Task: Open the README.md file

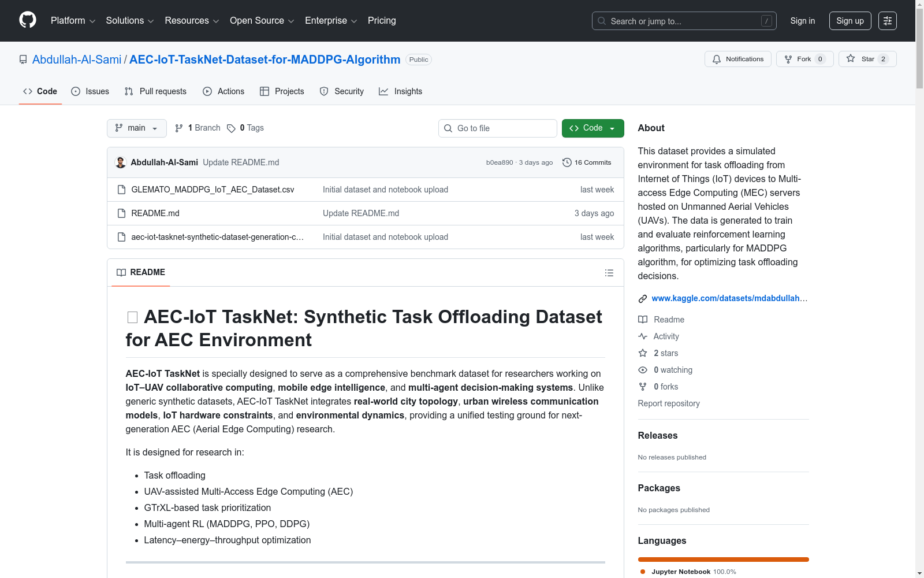Action: pyautogui.click(x=155, y=213)
